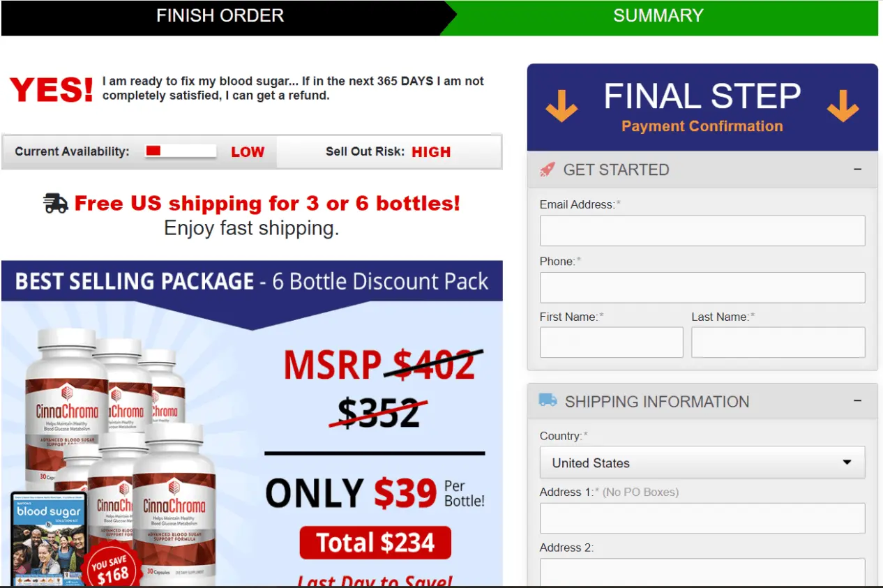Viewport: 883px width, 588px height.
Task: Click the front CinnaChroma bottle image
Action: [x=174, y=507]
